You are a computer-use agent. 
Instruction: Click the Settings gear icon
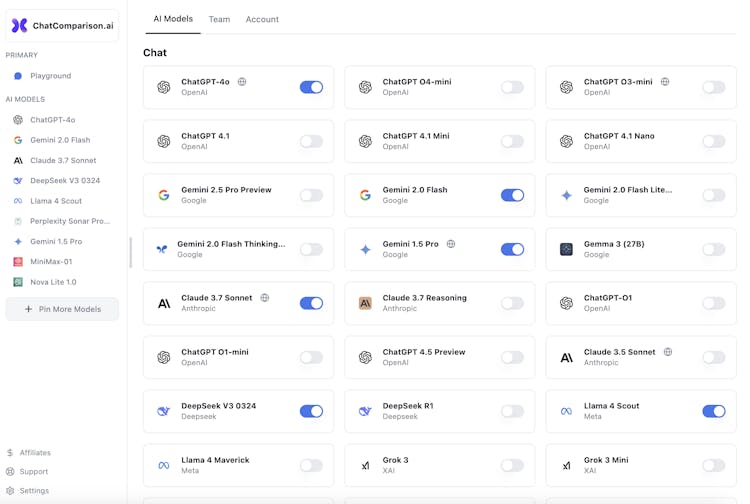click(x=10, y=491)
